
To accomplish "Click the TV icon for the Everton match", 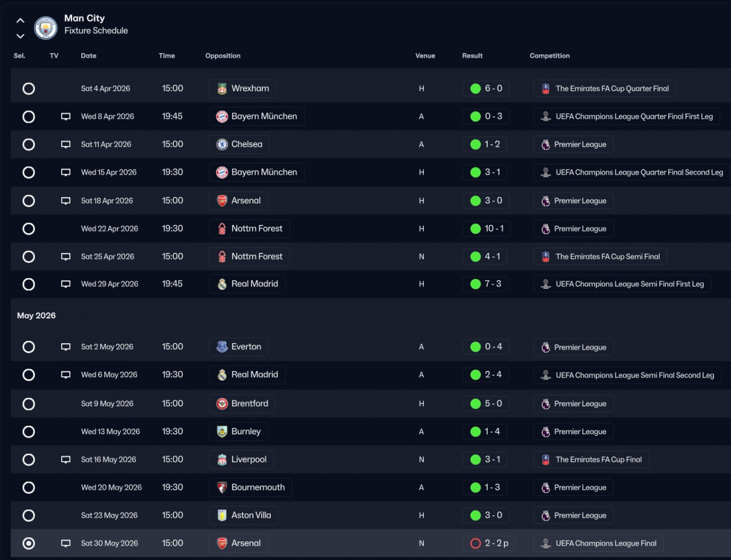I will 66,347.
